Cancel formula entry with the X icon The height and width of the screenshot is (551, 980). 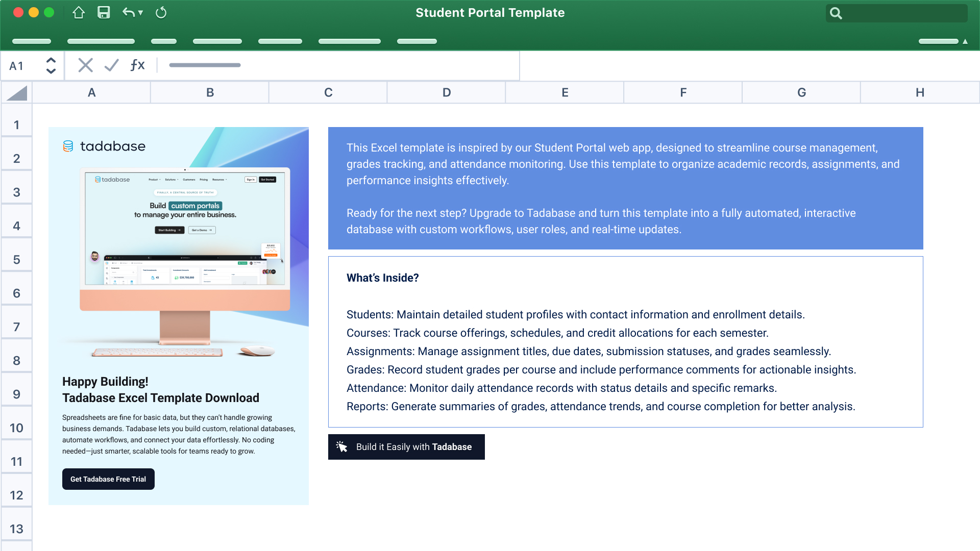(85, 65)
